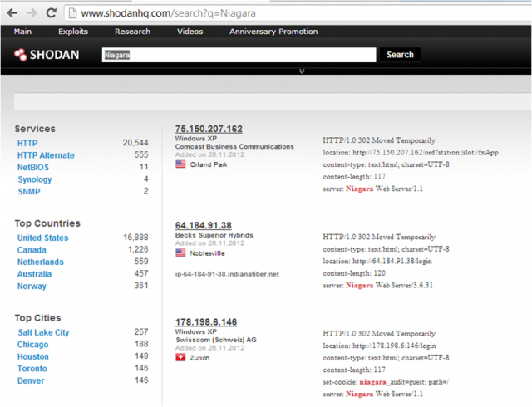The width and height of the screenshot is (532, 407).
Task: Open the Anniversary Promotion menu item
Action: click(273, 32)
